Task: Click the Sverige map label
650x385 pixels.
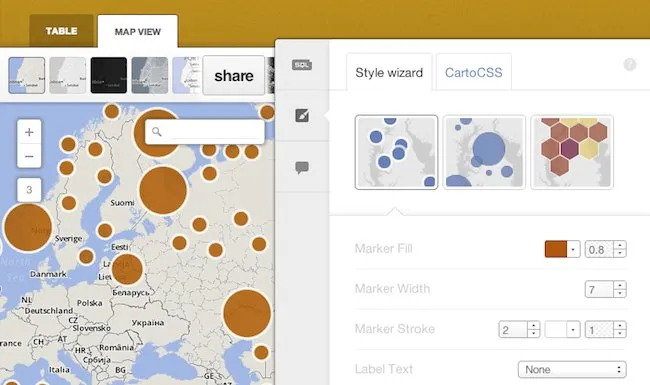Action: pyautogui.click(x=68, y=239)
